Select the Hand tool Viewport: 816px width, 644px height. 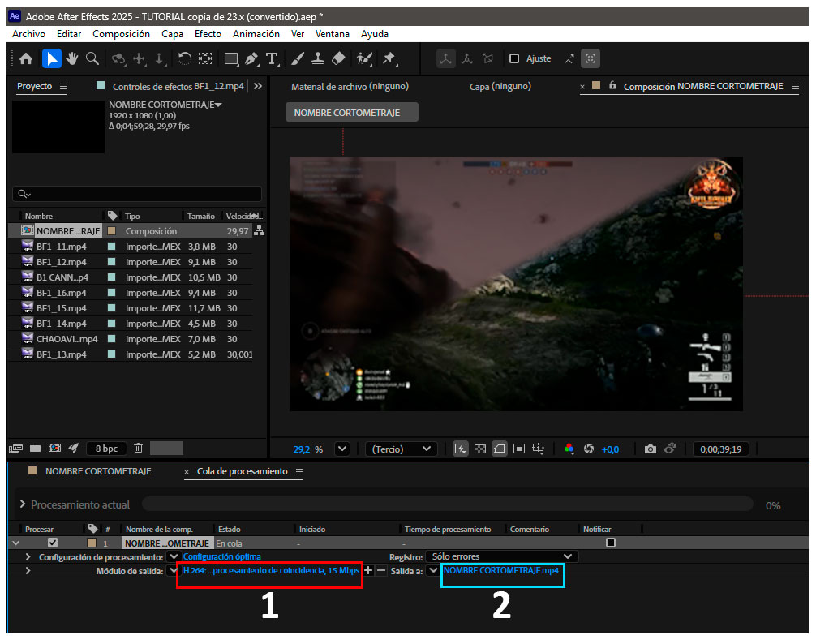pyautogui.click(x=72, y=58)
